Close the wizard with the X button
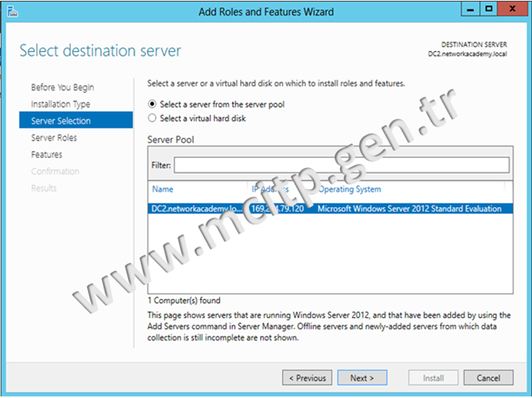This screenshot has width=532, height=398. click(512, 9)
